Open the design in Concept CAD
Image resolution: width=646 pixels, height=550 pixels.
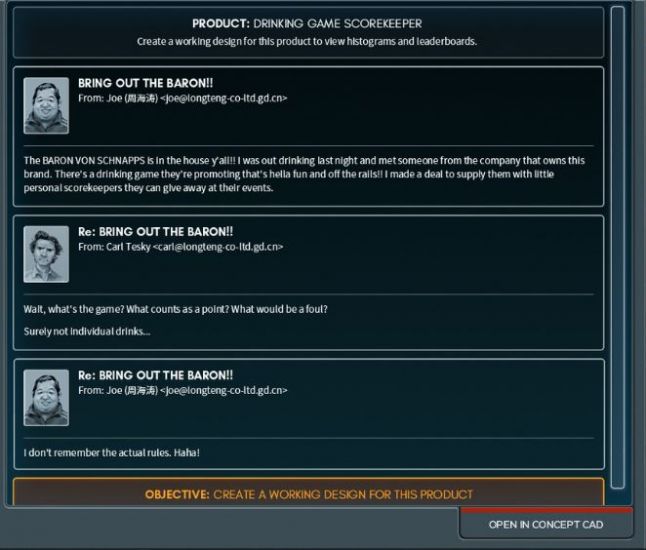point(546,524)
